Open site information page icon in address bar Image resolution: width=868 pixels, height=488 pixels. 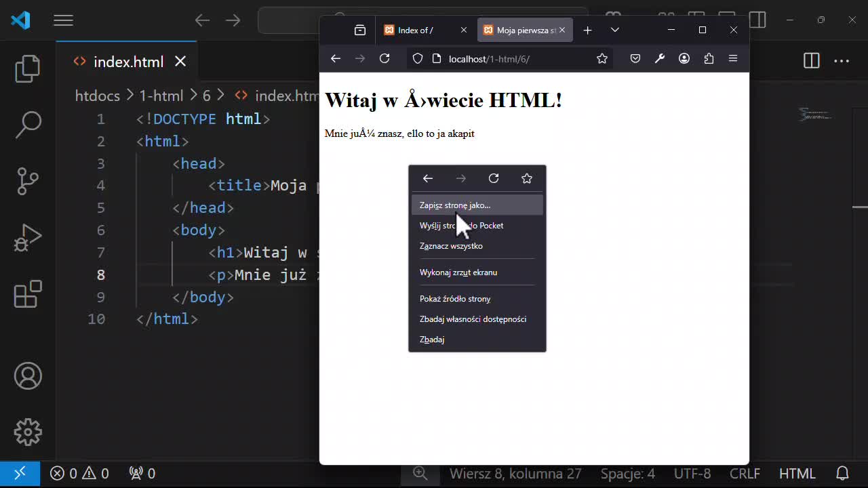pos(437,59)
